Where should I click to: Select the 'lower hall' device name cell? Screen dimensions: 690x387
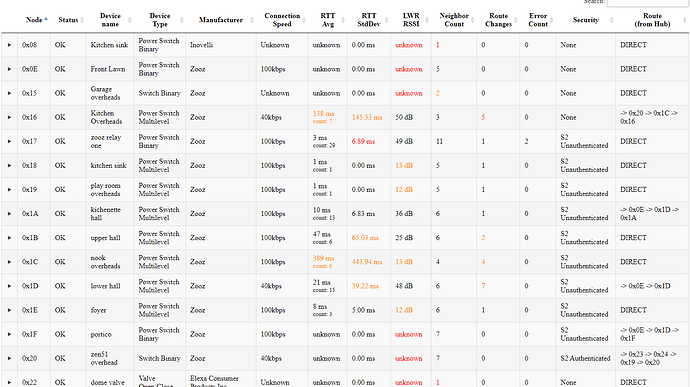click(x=106, y=286)
